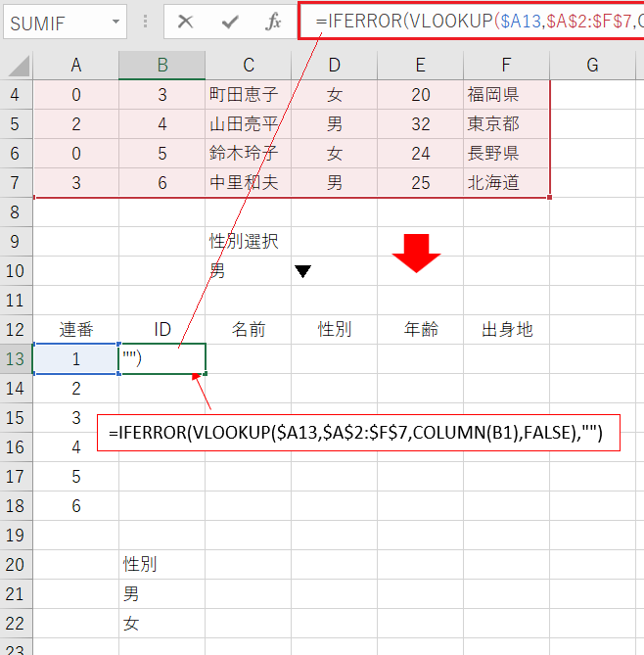Click the 出身地 header cell in row 12

(507, 330)
